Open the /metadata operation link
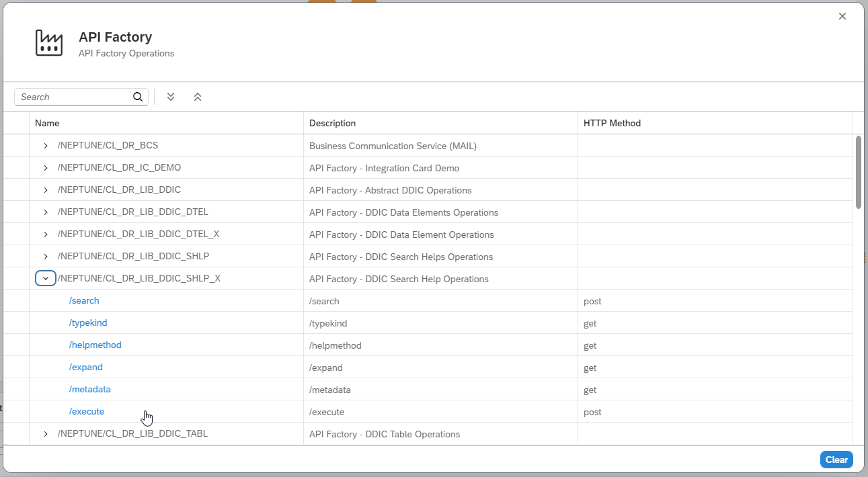The height and width of the screenshot is (477, 868). tap(89, 389)
